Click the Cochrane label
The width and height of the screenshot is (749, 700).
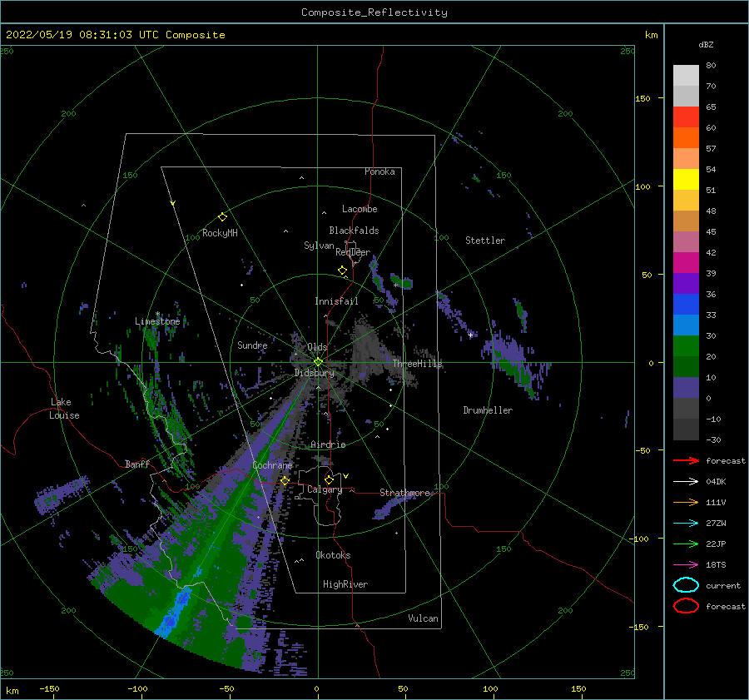click(x=272, y=465)
